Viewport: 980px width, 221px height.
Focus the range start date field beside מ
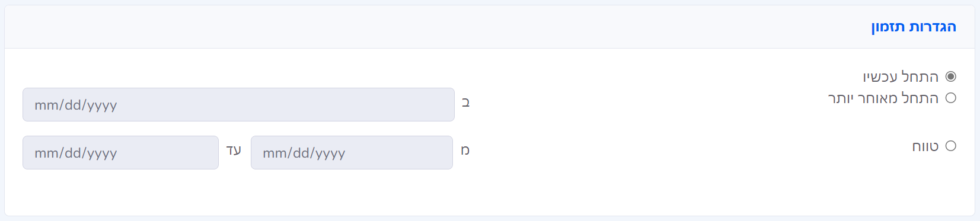(x=352, y=153)
